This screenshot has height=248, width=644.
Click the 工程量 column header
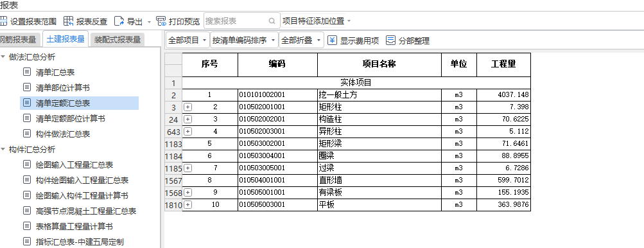coord(503,65)
